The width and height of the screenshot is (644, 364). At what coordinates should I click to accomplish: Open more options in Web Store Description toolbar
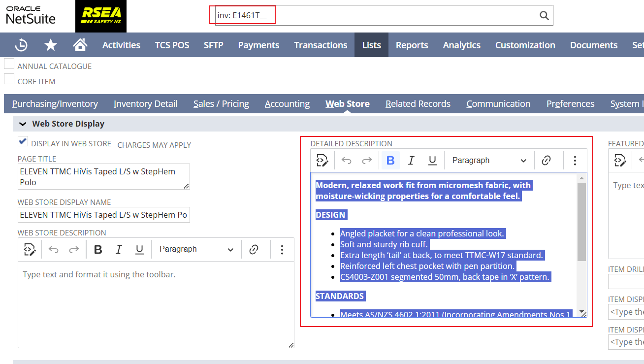[x=282, y=249]
